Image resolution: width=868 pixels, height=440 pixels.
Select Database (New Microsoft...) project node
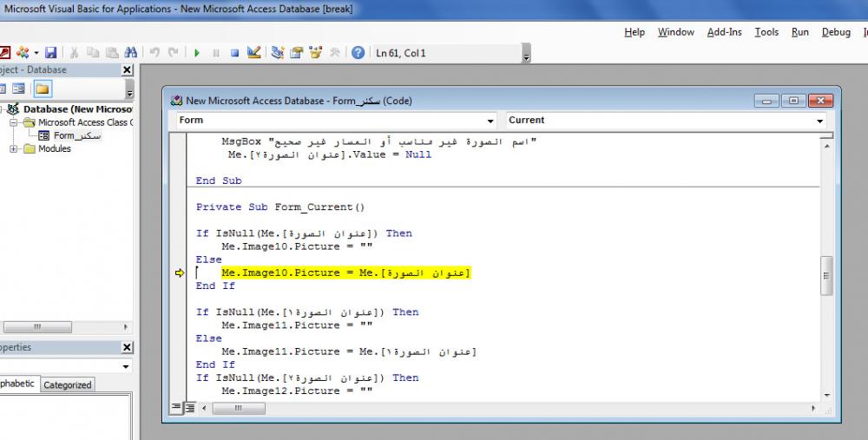[77, 109]
